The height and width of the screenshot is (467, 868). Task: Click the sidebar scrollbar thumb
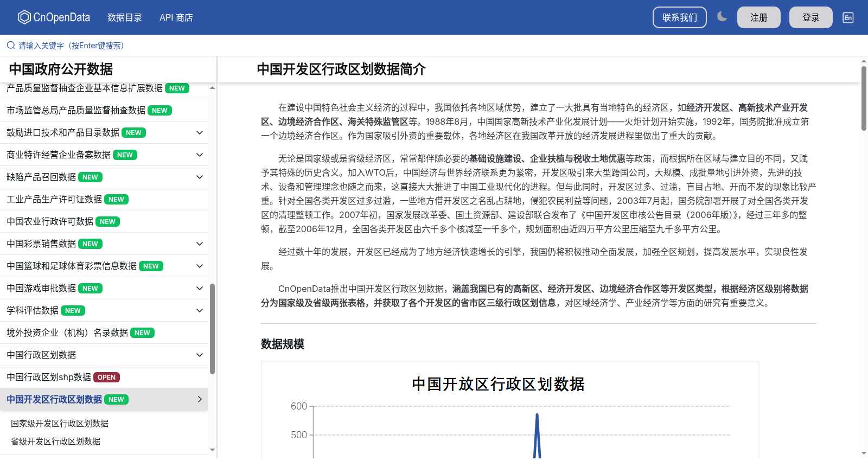[x=213, y=329]
